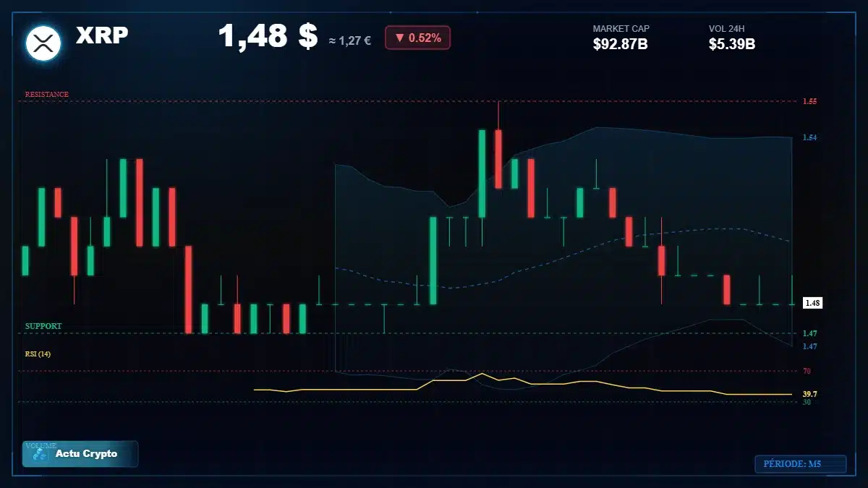Click the RSI 30 oversold level label
Image resolution: width=868 pixels, height=488 pixels.
click(x=807, y=401)
